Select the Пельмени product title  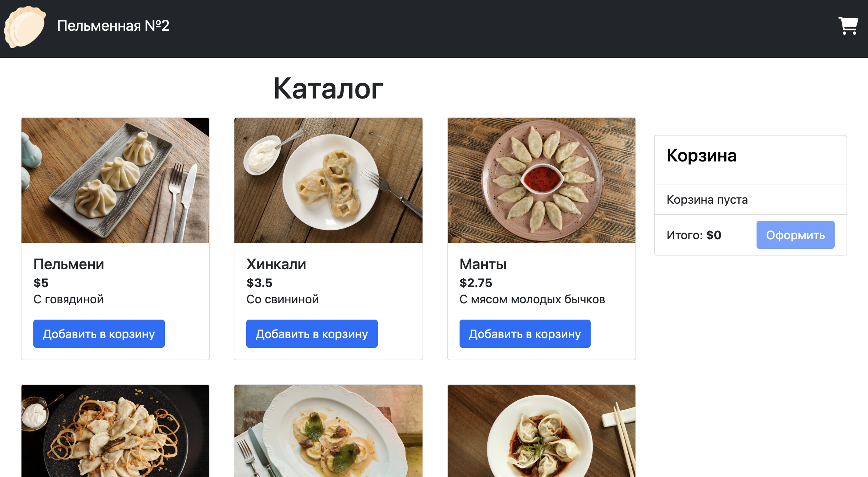[69, 264]
